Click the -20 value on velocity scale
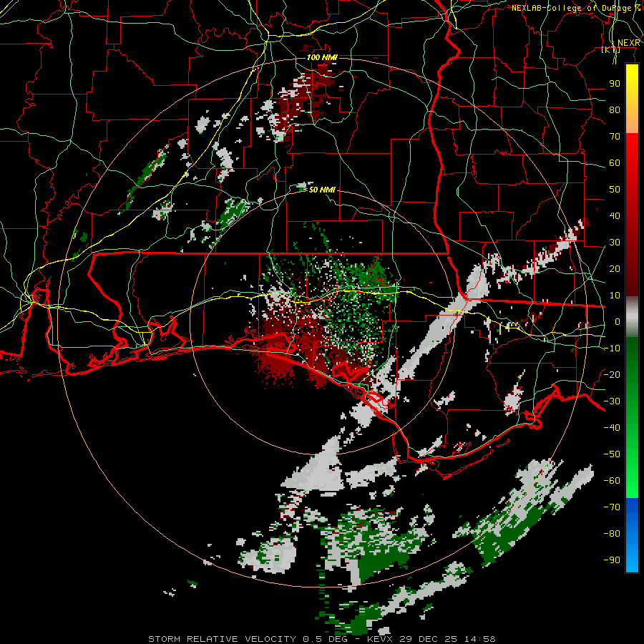The image size is (644, 644). coord(612,375)
